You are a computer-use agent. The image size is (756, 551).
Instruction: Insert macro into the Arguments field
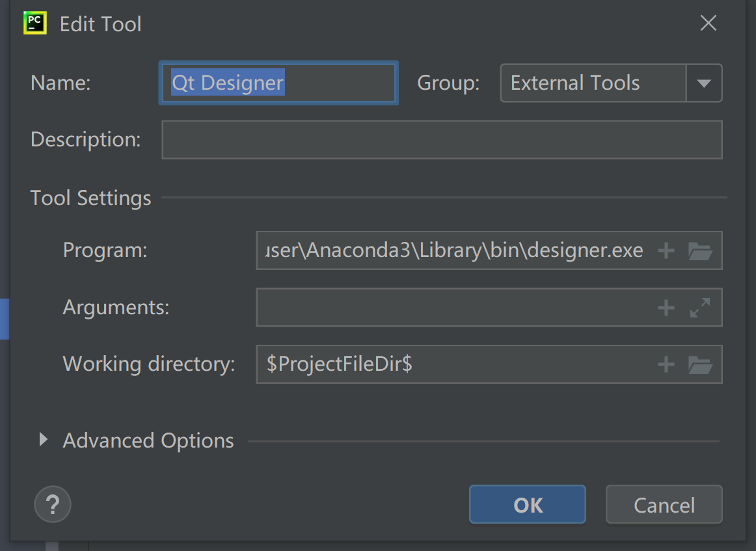666,308
